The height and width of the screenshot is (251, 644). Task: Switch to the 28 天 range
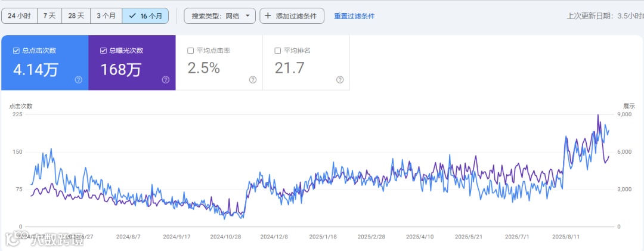pos(76,16)
